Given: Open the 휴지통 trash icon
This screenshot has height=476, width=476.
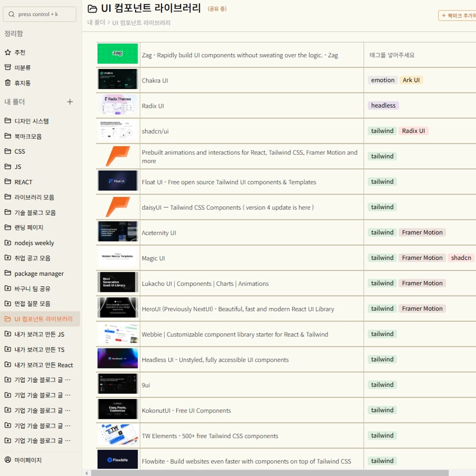Looking at the screenshot, I should click(x=8, y=83).
